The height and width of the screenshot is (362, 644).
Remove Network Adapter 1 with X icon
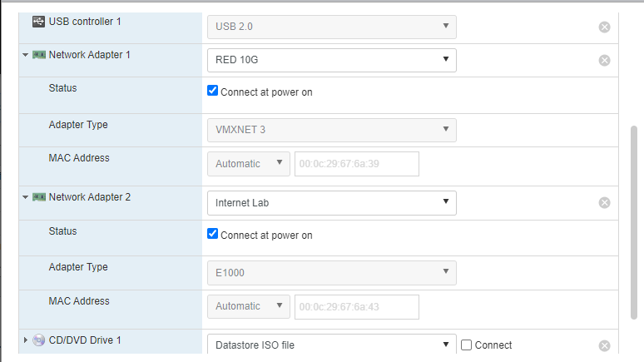605,60
